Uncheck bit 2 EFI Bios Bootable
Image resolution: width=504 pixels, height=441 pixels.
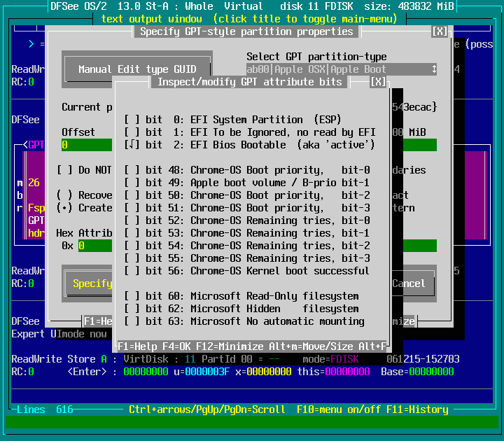(x=132, y=145)
